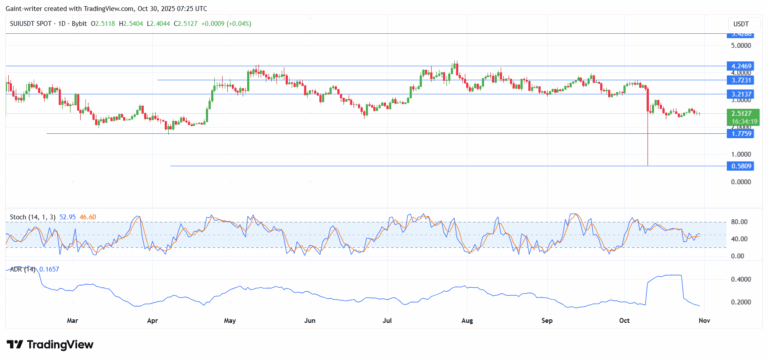Click the green 2.5127 current price label
The image size is (768, 361).
741,114
